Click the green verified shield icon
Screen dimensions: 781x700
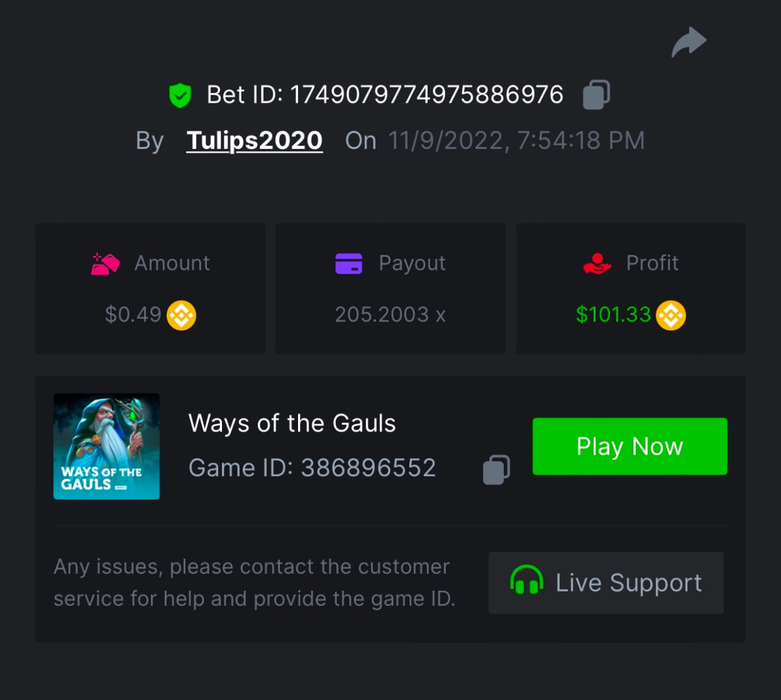click(180, 95)
